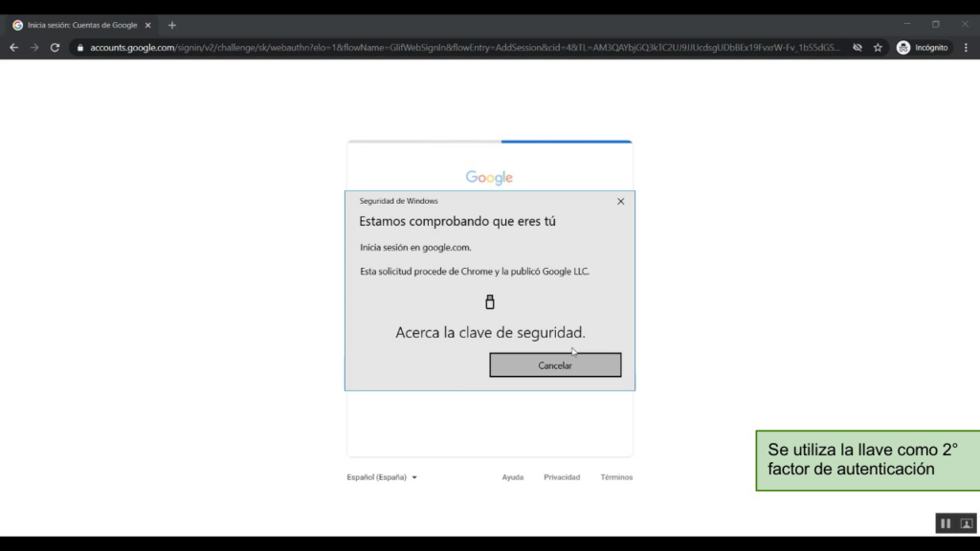Click the padlock site info icon

(x=80, y=48)
